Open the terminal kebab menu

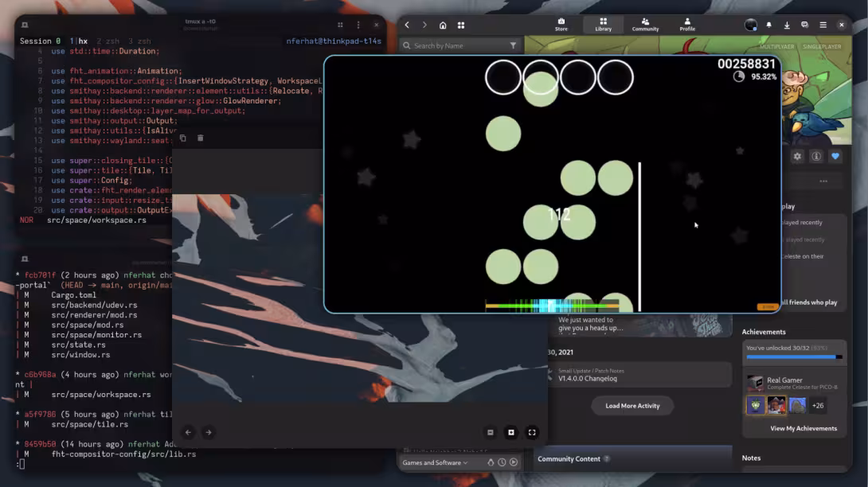point(358,25)
